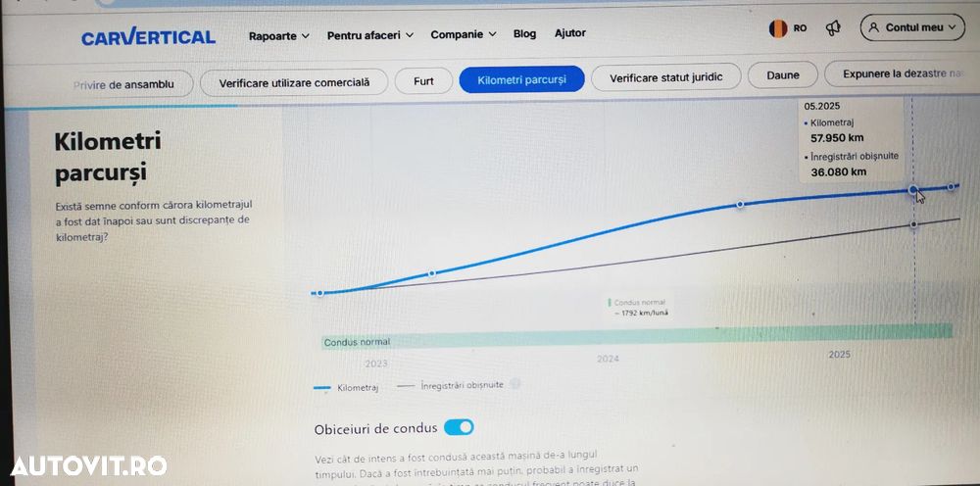Screen dimensions: 980x486
Task: Open the Blog menu item
Action: click(524, 33)
